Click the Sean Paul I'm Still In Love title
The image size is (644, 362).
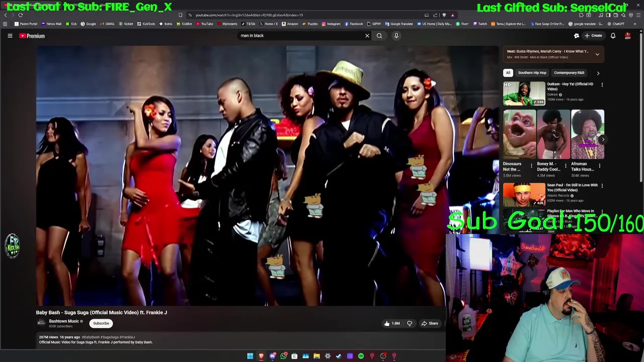(x=573, y=188)
